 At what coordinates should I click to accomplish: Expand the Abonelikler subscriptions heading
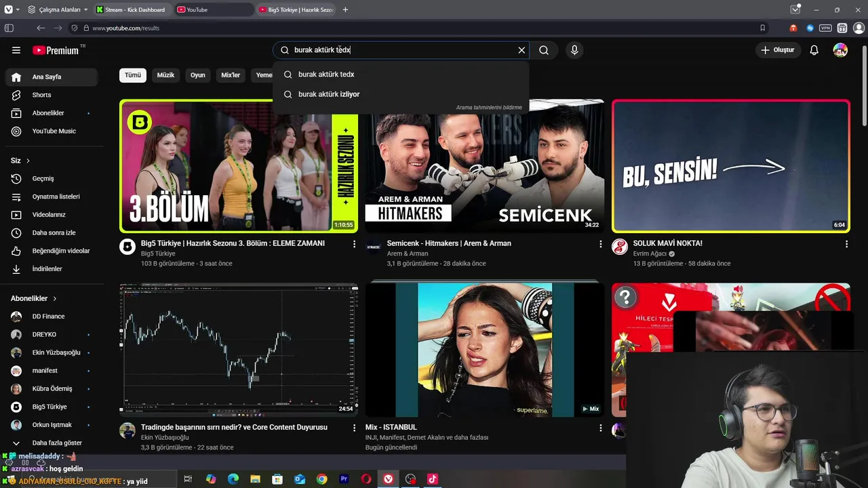coord(34,298)
